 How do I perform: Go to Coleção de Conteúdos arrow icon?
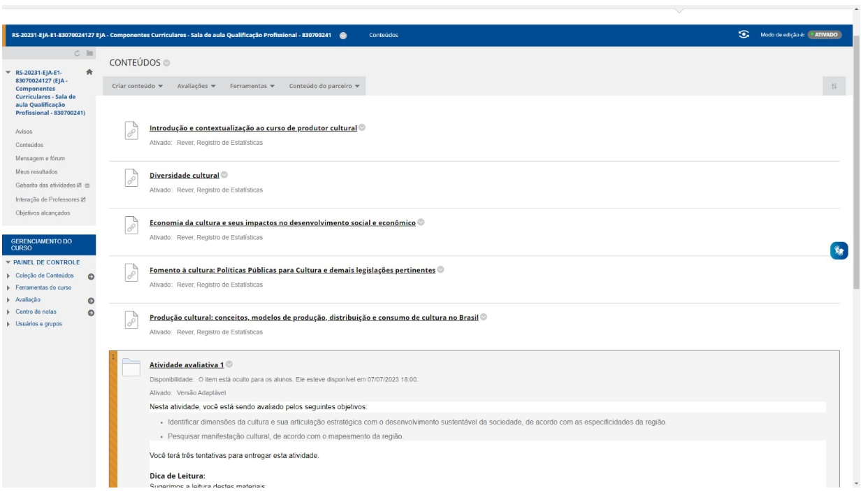[91, 276]
